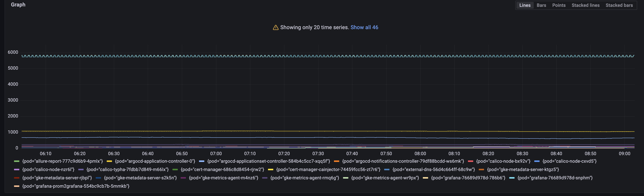Viewport: 644px width, 196px height.
Task: Switch graph display to Points
Action: click(559, 5)
